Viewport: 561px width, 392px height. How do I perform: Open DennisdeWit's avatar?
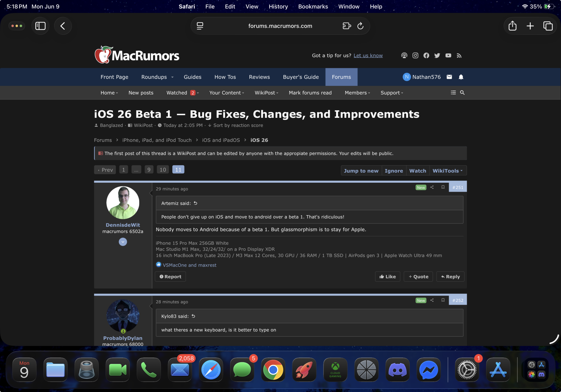[x=123, y=203]
